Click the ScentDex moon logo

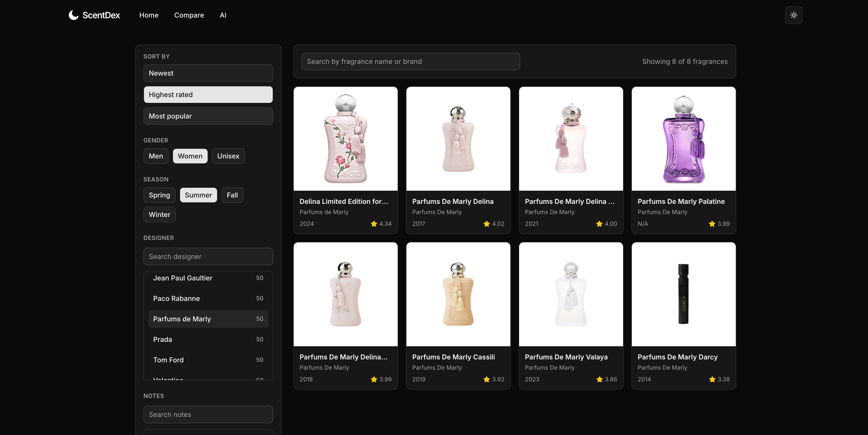click(x=73, y=15)
